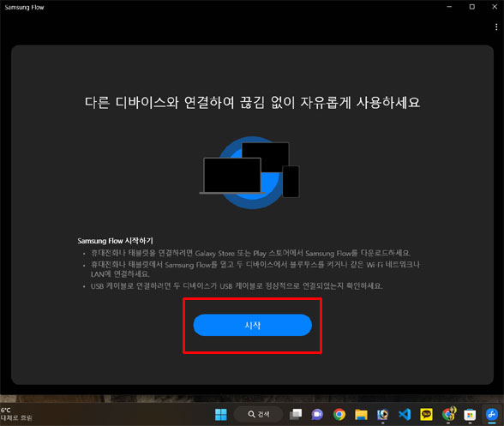The image size is (504, 426).
Task: Open KakaoTalk from the taskbar
Action: 426,414
